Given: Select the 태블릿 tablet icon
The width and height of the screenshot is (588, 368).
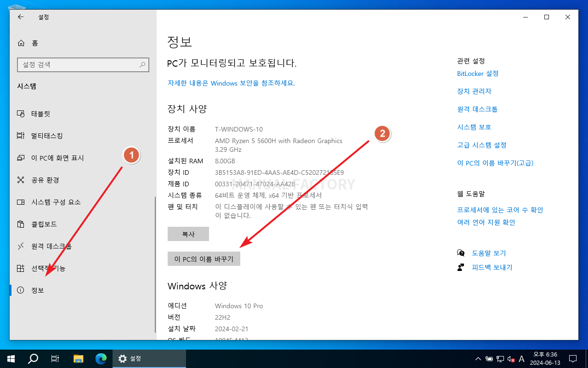Looking at the screenshot, I should [x=20, y=114].
